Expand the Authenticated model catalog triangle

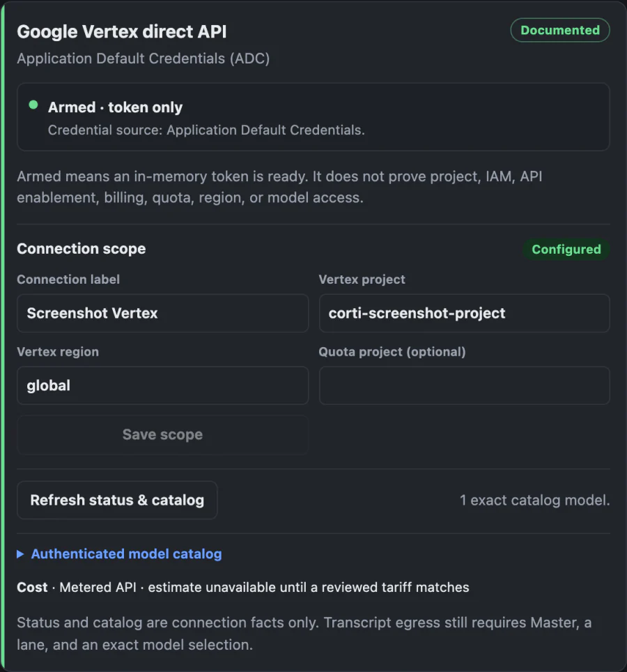(20, 554)
